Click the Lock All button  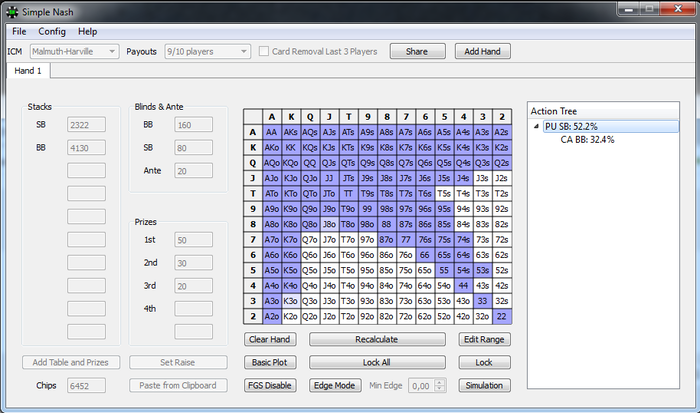pos(377,362)
